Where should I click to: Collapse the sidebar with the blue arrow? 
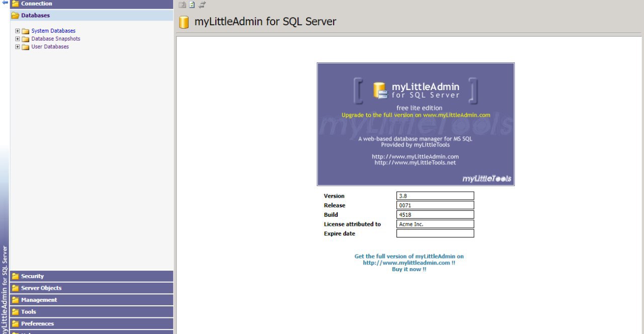pyautogui.click(x=5, y=2)
